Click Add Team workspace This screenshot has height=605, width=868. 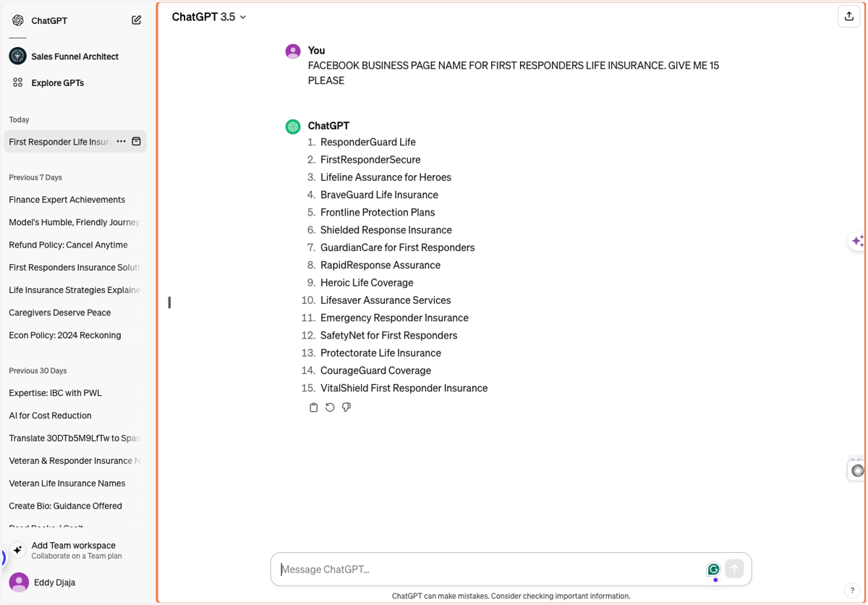[77, 551]
